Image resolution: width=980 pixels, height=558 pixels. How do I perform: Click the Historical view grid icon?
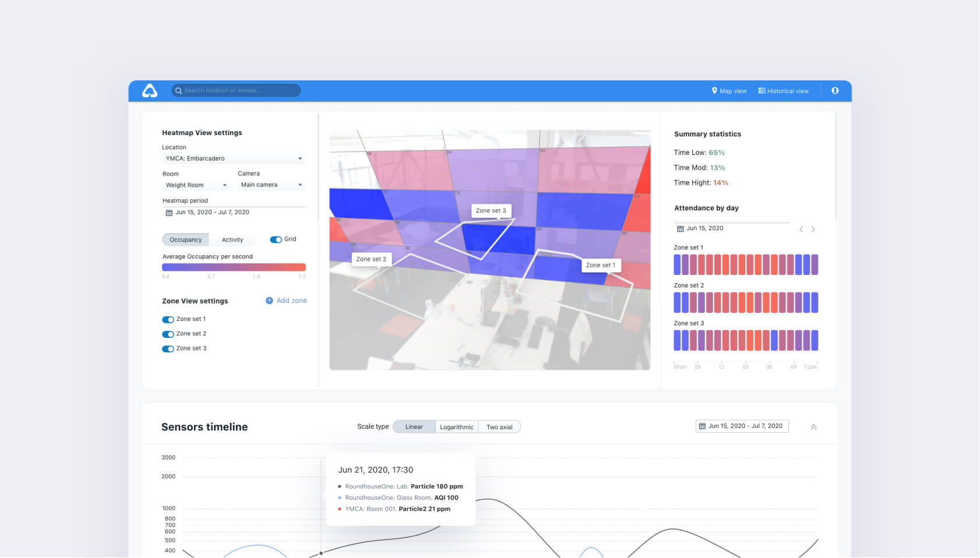click(762, 90)
